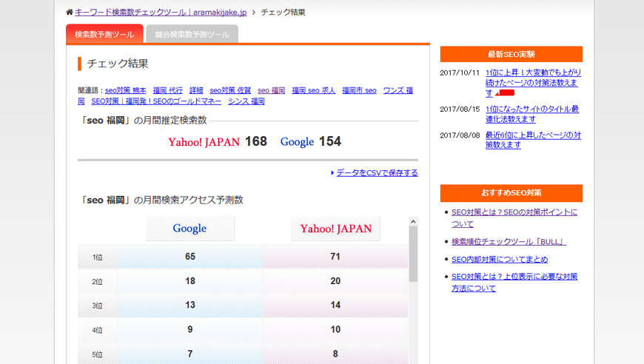The width and height of the screenshot is (644, 364).
Task: Click the Yahoo! JAPAN column header button
Action: coord(335,229)
